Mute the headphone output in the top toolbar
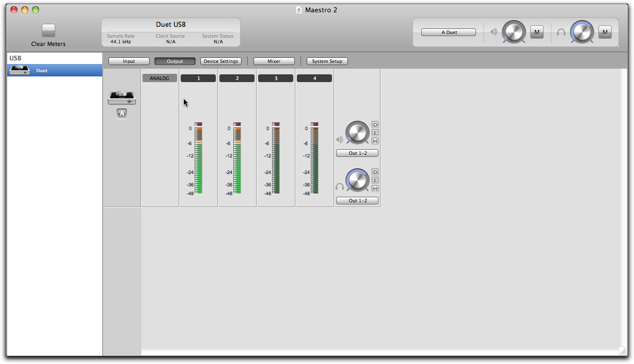Image resolution: width=634 pixels, height=364 pixels. click(x=605, y=33)
